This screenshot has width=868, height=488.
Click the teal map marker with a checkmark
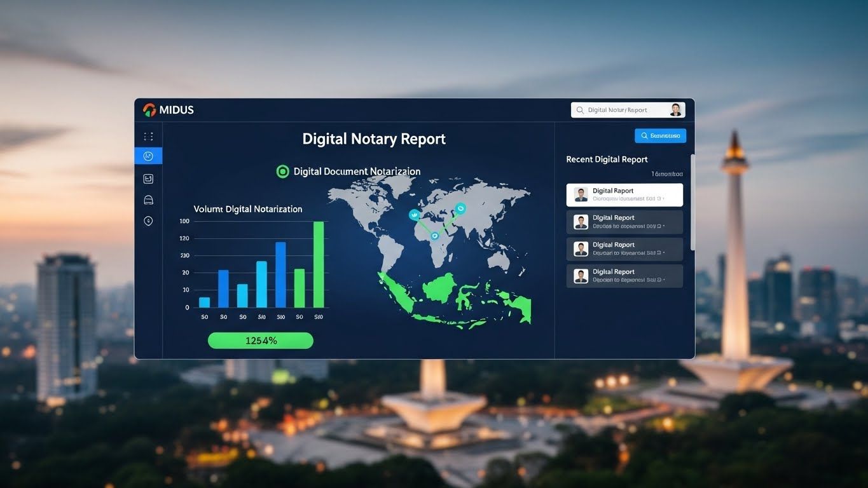click(415, 215)
